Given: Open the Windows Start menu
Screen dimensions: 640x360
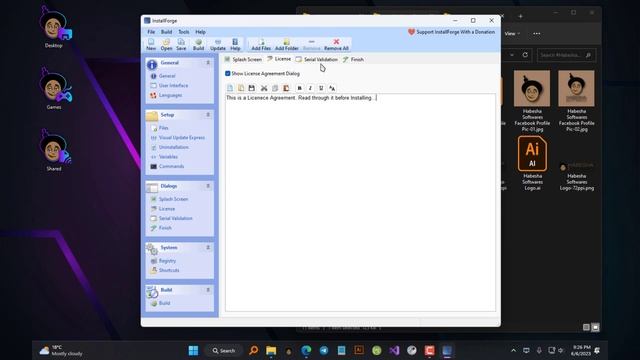Looking at the screenshot, I should click(193, 351).
